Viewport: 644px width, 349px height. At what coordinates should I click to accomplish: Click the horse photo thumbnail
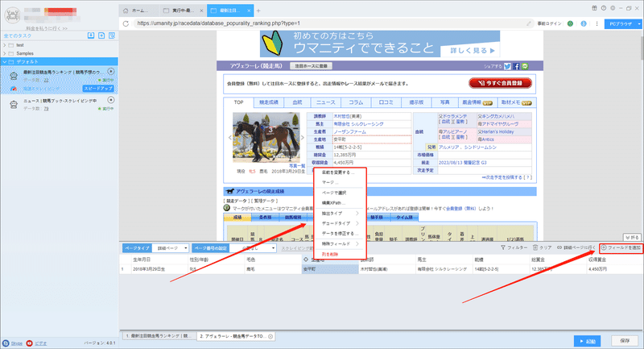tap(266, 137)
